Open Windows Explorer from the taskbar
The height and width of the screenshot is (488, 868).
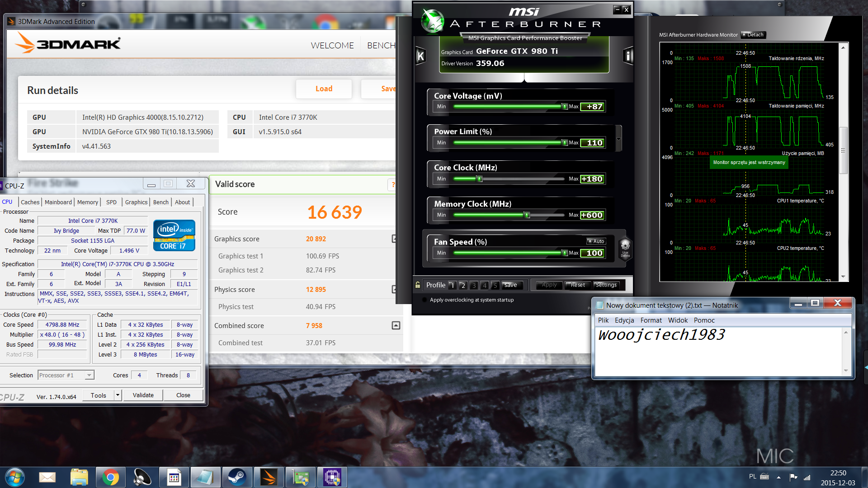(79, 477)
